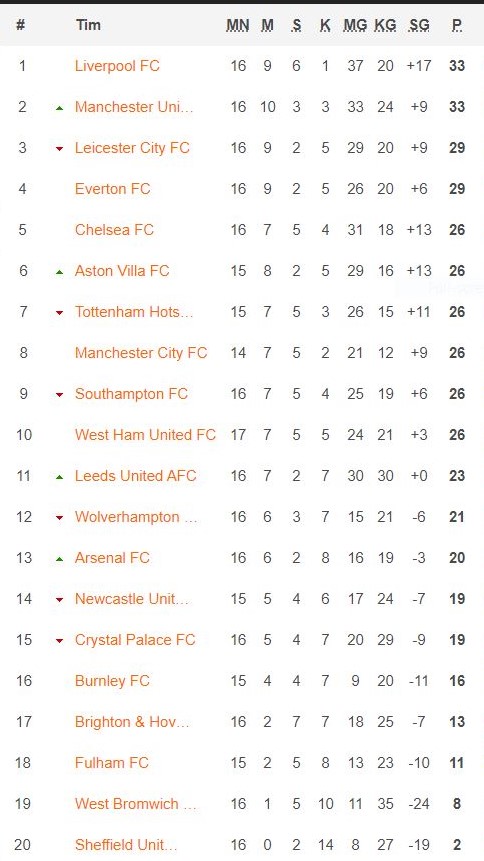Click the green up arrow beside Manchester United
This screenshot has height=861, width=484.
pyautogui.click(x=59, y=108)
